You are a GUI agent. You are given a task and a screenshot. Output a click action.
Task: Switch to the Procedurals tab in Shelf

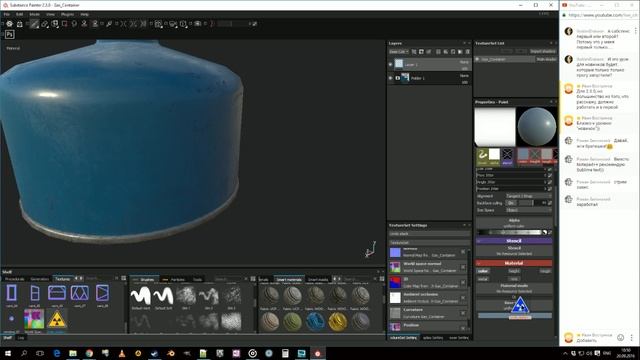(x=14, y=279)
